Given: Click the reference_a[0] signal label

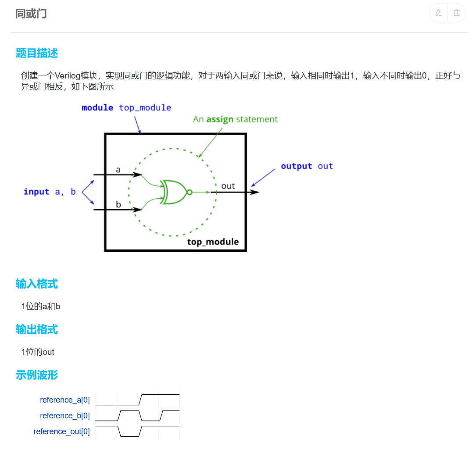Looking at the screenshot, I should pyautogui.click(x=65, y=400).
